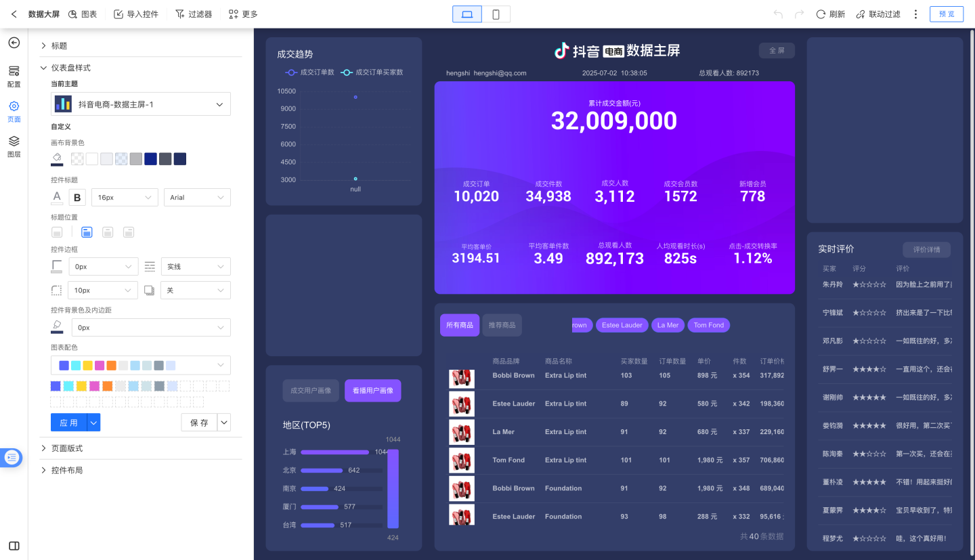Image resolution: width=975 pixels, height=560 pixels.
Task: Open the 当前主题 theme dropdown
Action: [x=141, y=104]
